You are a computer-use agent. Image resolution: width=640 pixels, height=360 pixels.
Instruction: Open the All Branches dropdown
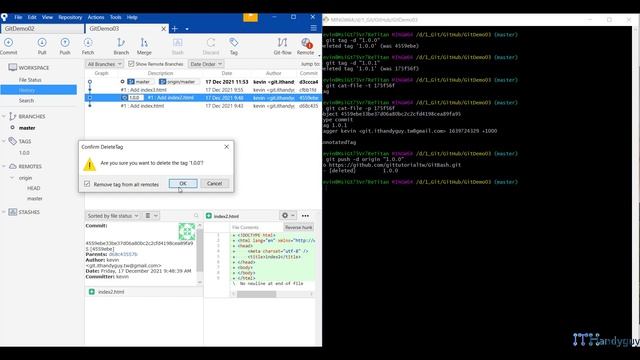point(104,64)
